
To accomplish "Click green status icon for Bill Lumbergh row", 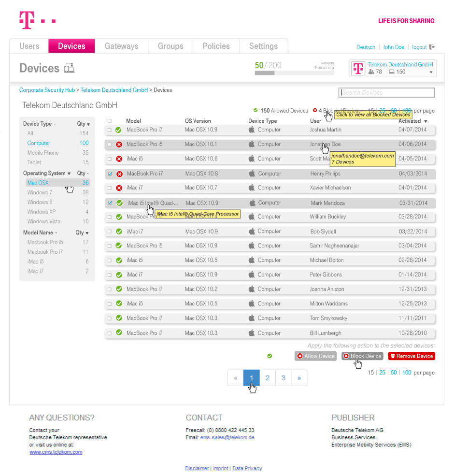I will tap(119, 332).
